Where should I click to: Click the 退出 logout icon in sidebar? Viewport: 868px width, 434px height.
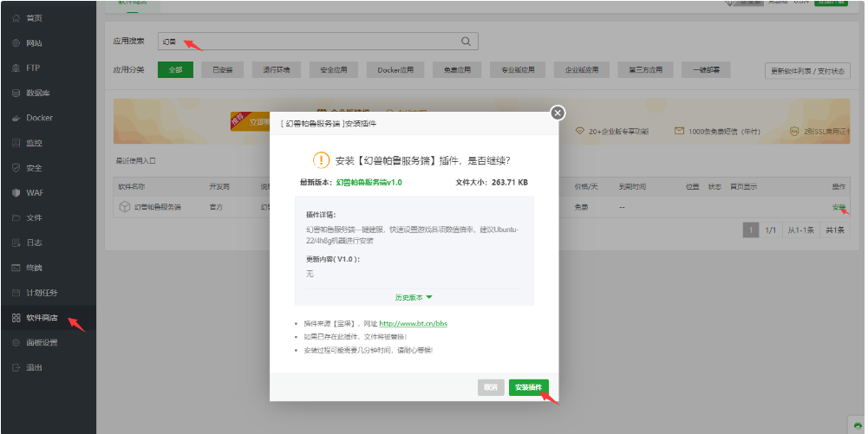(x=16, y=367)
